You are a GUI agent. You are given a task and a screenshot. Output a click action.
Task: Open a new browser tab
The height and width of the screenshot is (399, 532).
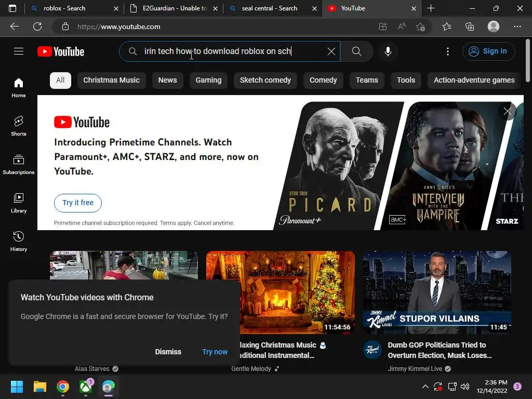[431, 8]
